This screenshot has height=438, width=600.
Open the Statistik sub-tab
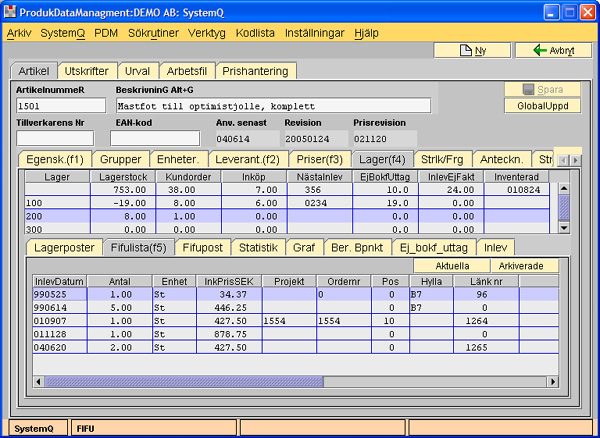(258, 247)
